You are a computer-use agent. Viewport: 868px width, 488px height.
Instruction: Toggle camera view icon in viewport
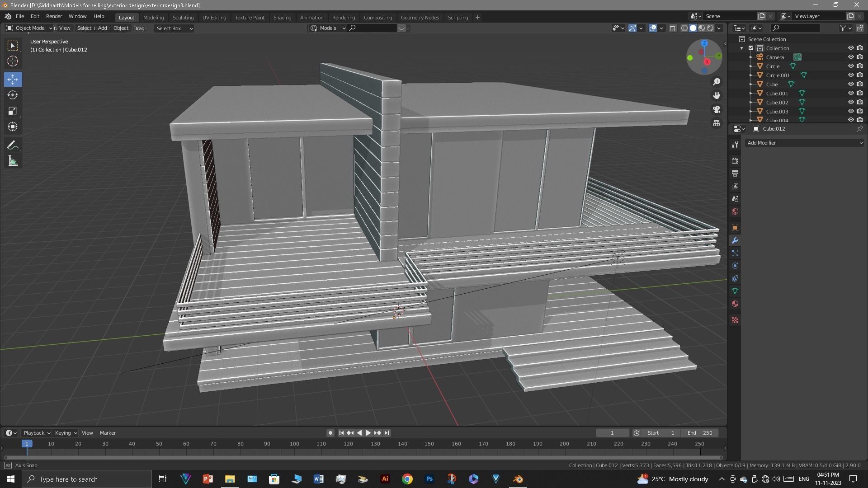(x=717, y=109)
